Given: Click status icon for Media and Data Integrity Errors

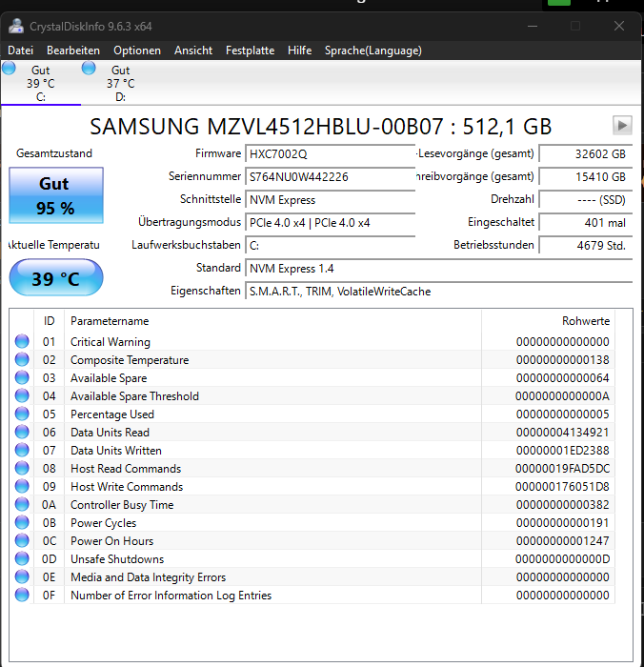Looking at the screenshot, I should click(x=22, y=576).
